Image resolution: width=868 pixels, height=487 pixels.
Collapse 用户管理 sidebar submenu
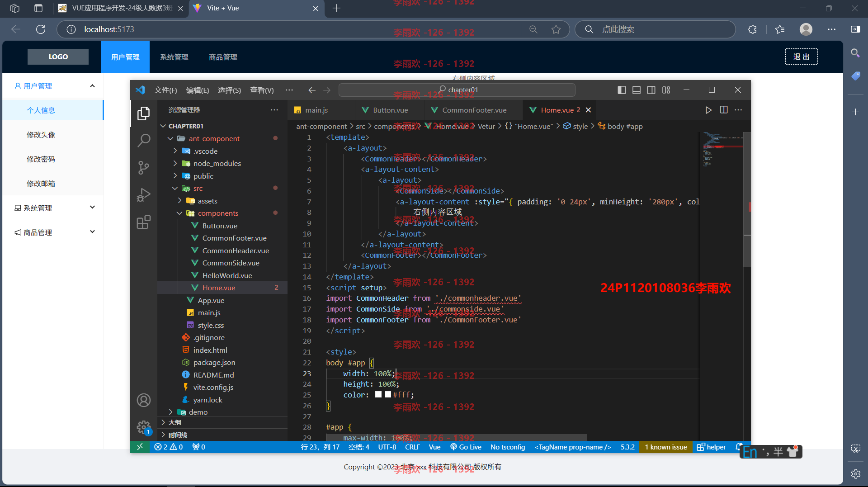[92, 86]
